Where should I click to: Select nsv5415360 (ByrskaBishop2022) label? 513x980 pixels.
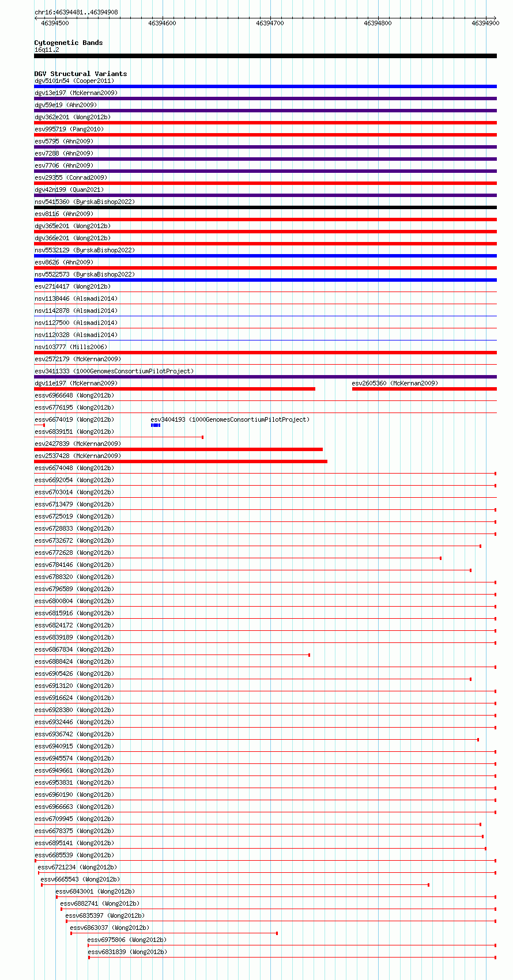tap(85, 202)
